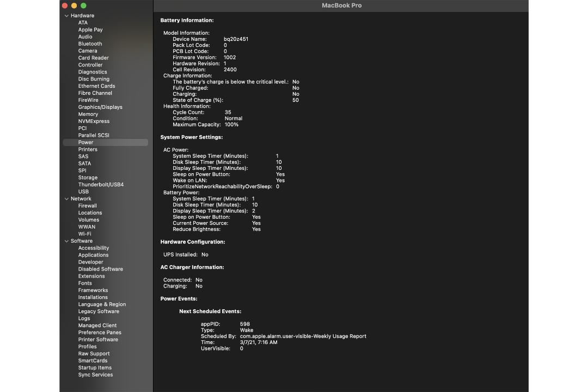Click the Software section label
The image size is (588, 392).
(x=82, y=241)
